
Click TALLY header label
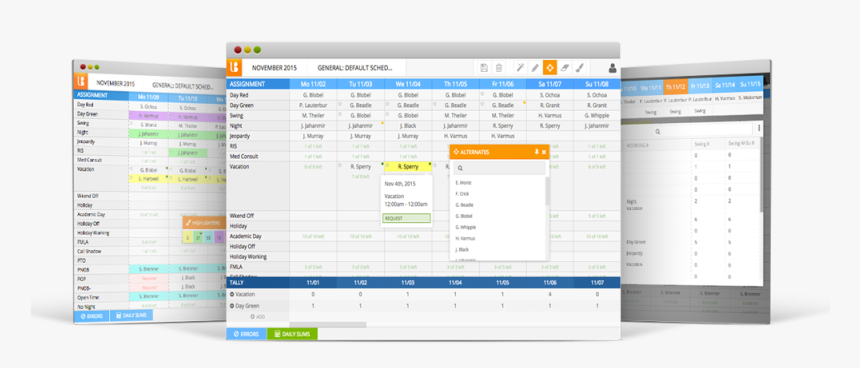click(237, 282)
